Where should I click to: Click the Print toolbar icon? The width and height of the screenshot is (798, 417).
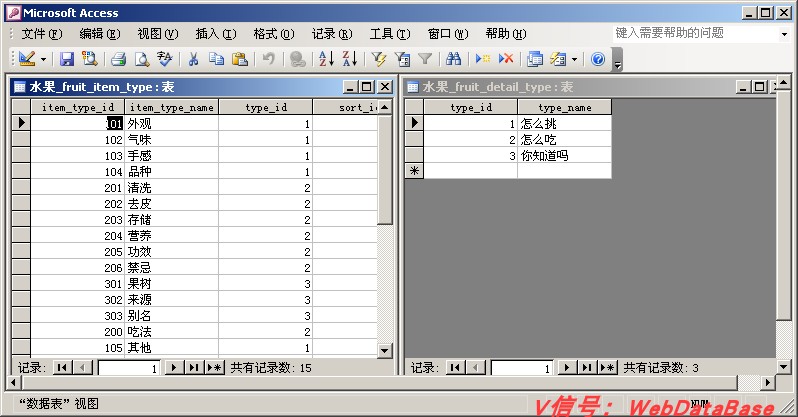click(119, 59)
